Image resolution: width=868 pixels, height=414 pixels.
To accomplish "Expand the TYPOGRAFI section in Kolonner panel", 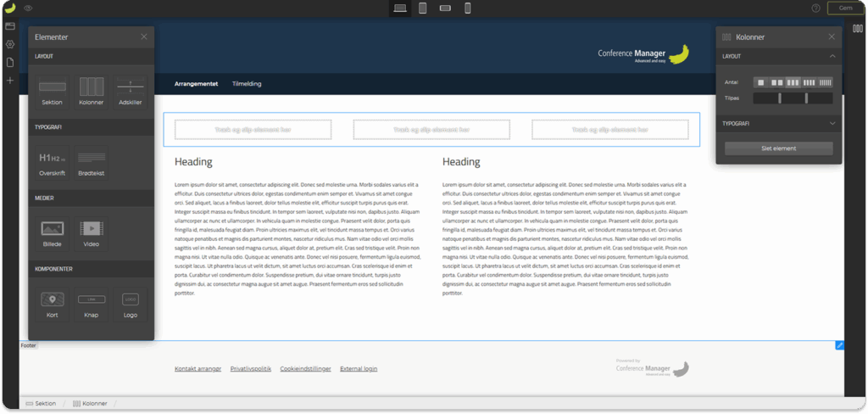I will [832, 123].
